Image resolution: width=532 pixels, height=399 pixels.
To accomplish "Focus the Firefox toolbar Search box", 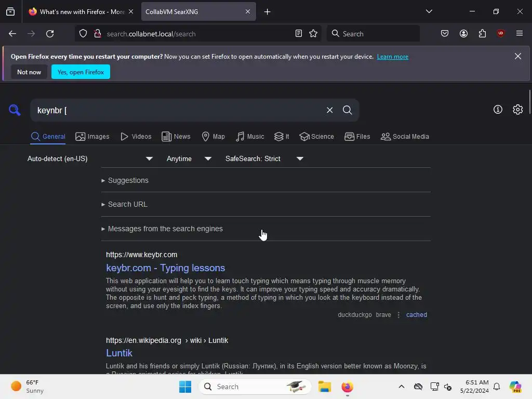I will 373,34.
